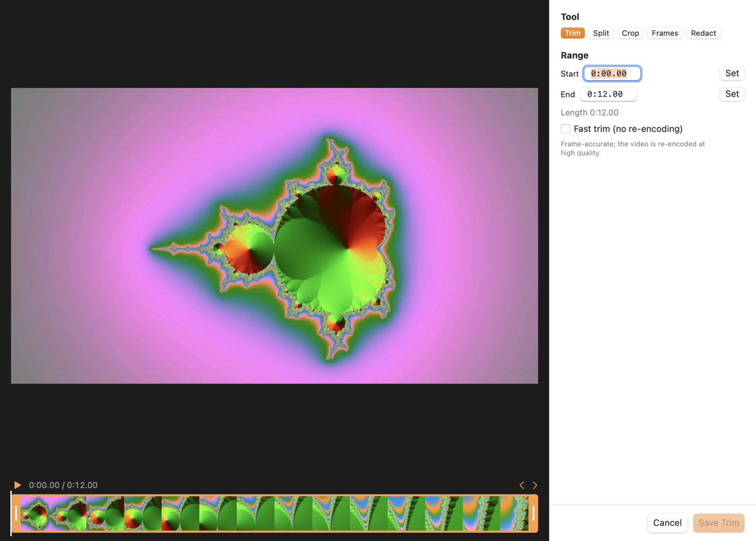Switch to the Crop tool
The image size is (756, 541).
coord(630,33)
